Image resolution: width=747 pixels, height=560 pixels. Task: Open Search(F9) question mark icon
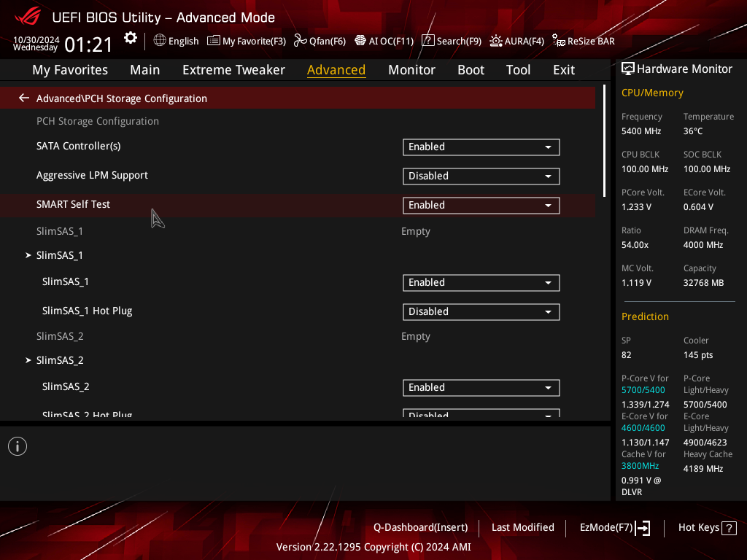tap(427, 41)
